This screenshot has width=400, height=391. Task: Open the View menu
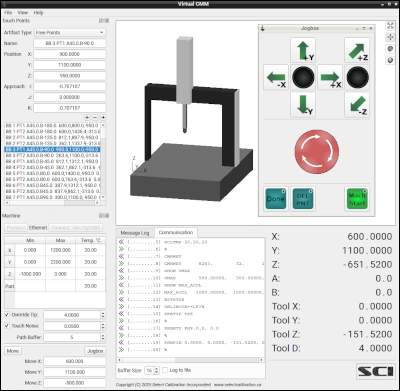coord(23,13)
